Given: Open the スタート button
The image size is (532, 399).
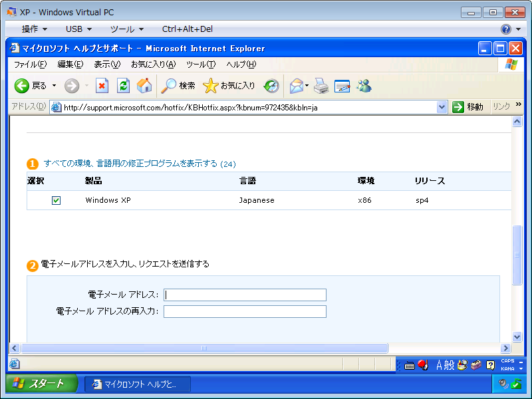Looking at the screenshot, I should point(42,384).
